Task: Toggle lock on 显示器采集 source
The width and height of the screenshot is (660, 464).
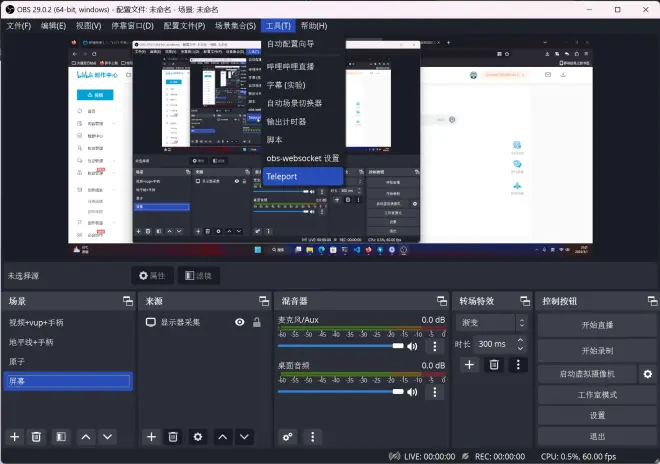Action: coord(257,323)
